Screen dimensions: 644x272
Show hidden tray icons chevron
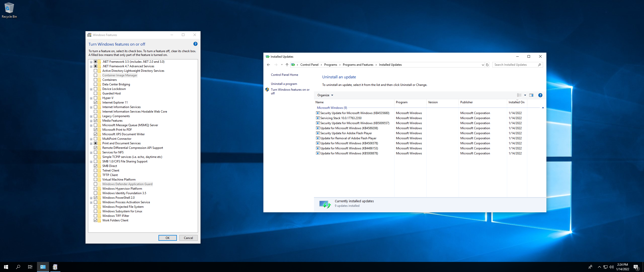point(599,267)
